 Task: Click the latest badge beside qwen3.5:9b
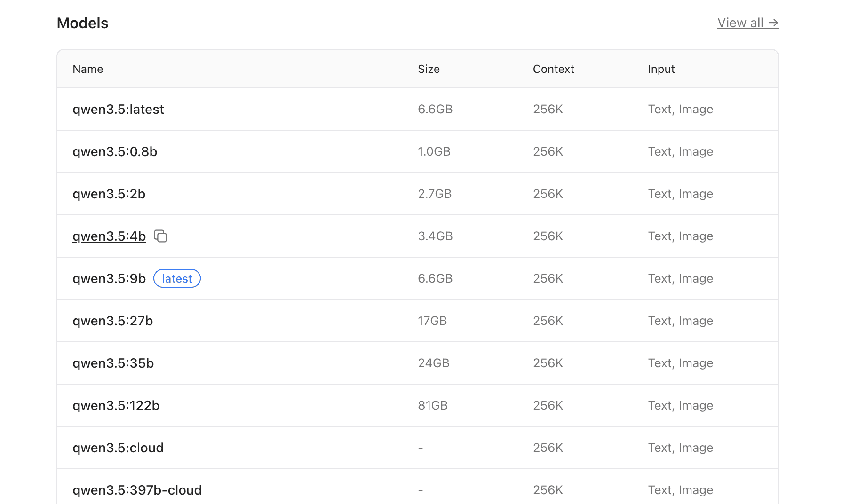[x=177, y=278]
